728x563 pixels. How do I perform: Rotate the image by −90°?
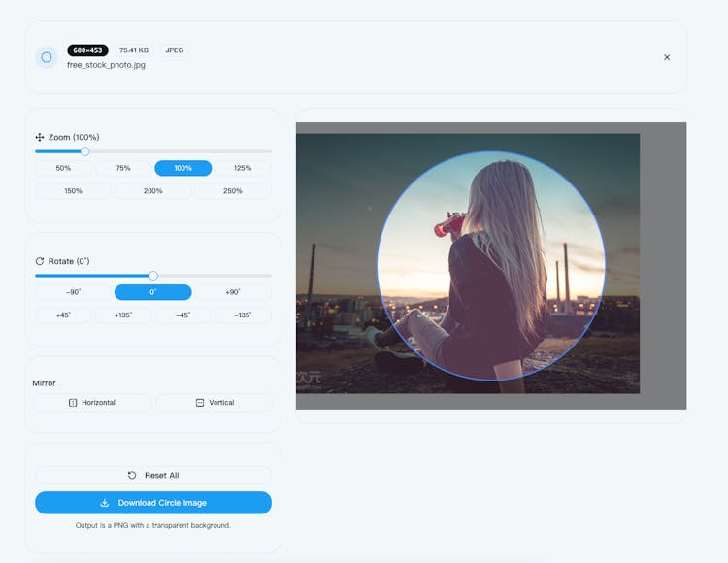(x=74, y=292)
